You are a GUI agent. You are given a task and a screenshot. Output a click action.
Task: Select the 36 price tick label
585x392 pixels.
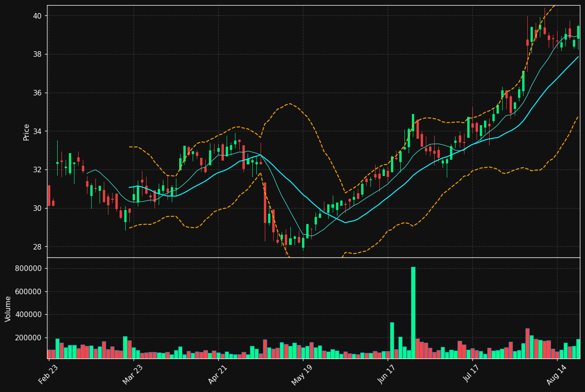pos(37,93)
